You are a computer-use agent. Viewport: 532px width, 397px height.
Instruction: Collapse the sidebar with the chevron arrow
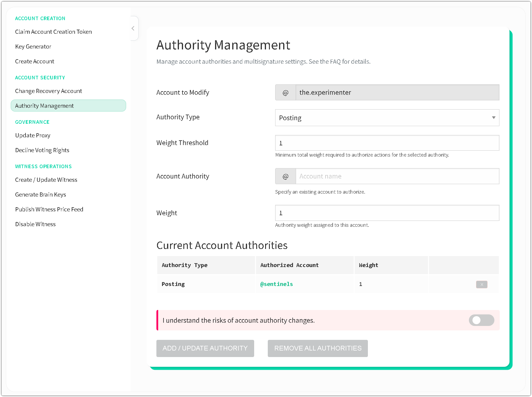pyautogui.click(x=133, y=28)
